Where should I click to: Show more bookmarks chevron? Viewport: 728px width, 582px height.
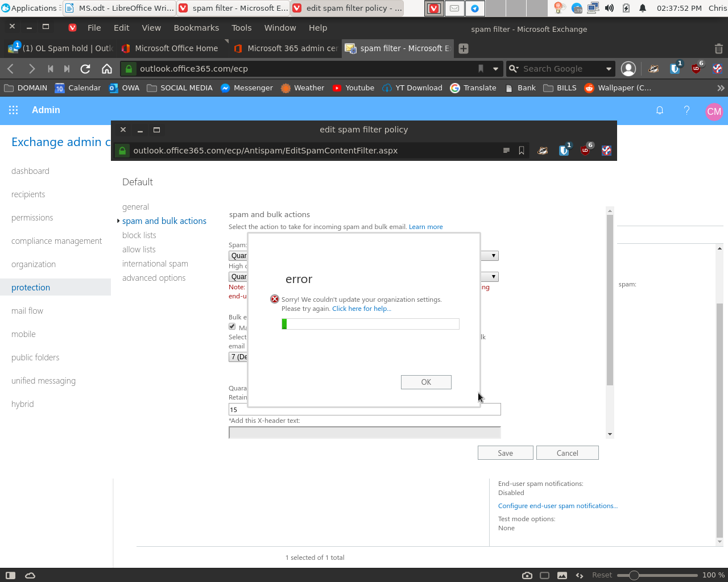tap(721, 88)
